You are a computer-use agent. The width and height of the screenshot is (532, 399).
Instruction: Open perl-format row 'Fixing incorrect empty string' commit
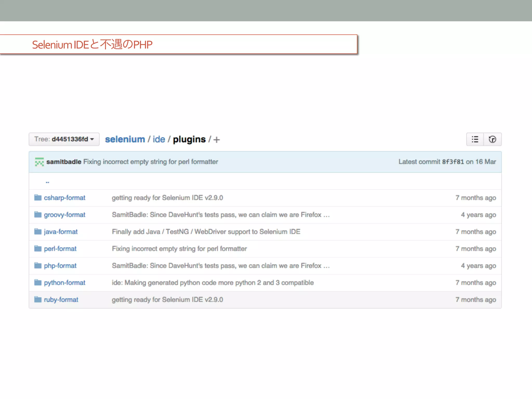pyautogui.click(x=179, y=249)
